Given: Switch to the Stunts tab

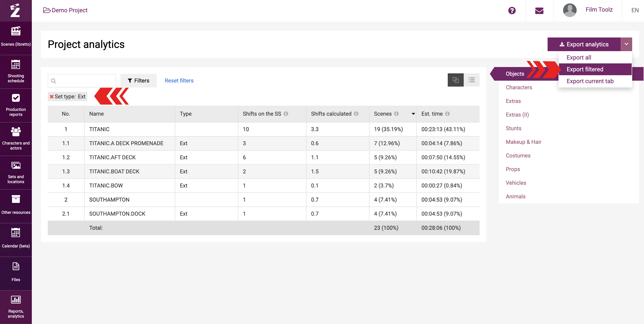Looking at the screenshot, I should coord(513,128).
